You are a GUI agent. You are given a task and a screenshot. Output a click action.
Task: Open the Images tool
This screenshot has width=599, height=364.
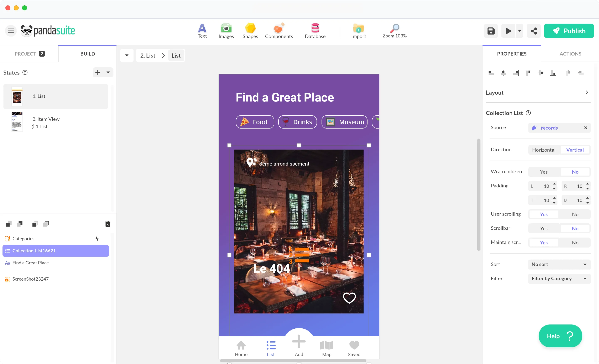pos(226,31)
